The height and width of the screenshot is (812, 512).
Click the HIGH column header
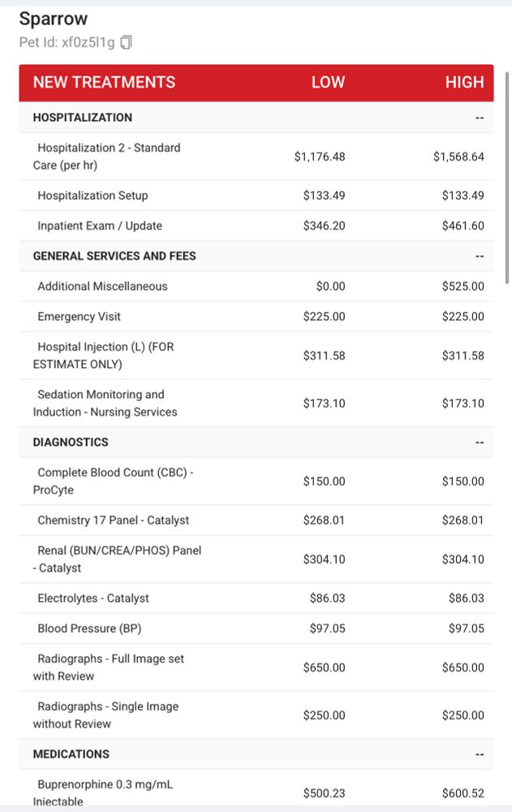click(x=464, y=82)
